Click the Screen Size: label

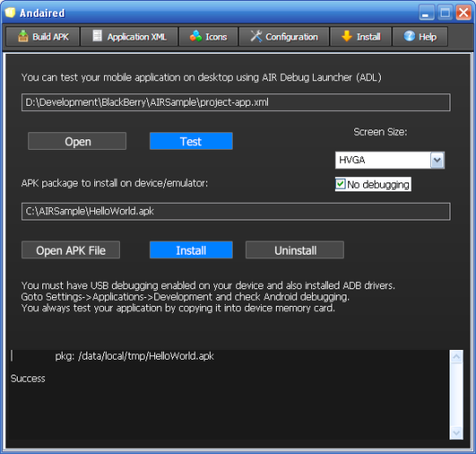pos(380,132)
